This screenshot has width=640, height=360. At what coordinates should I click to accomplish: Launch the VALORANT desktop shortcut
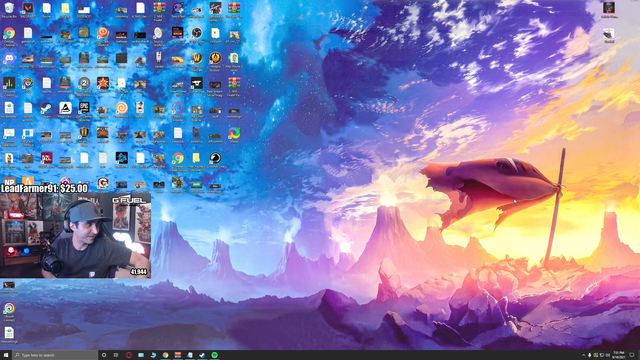tap(28, 9)
